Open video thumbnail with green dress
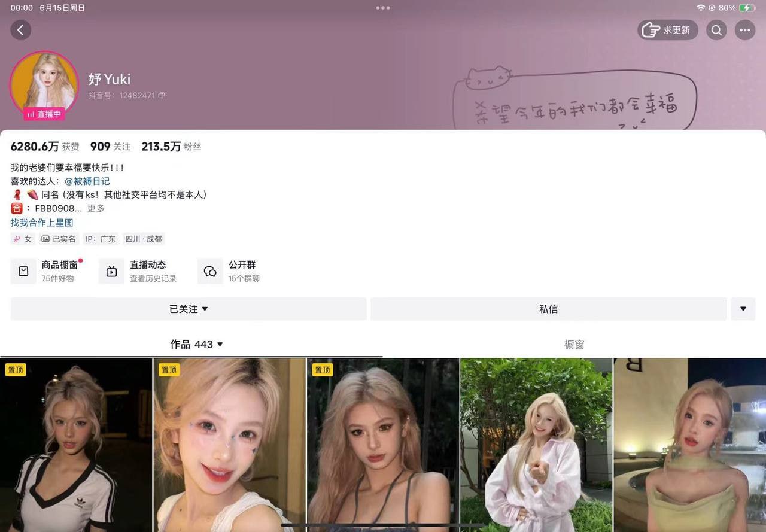766x532 pixels. (x=689, y=445)
